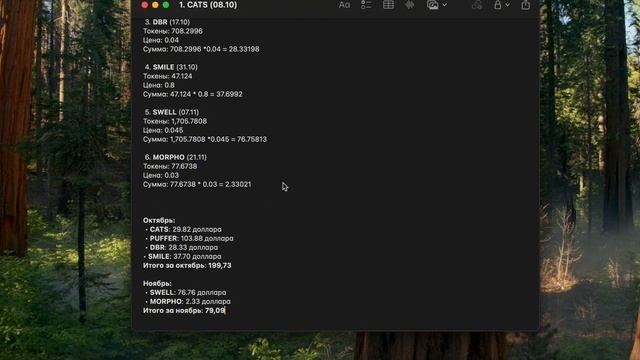This screenshot has height=360, width=640.
Task: Click the yellow minimize window button
Action: [155, 5]
